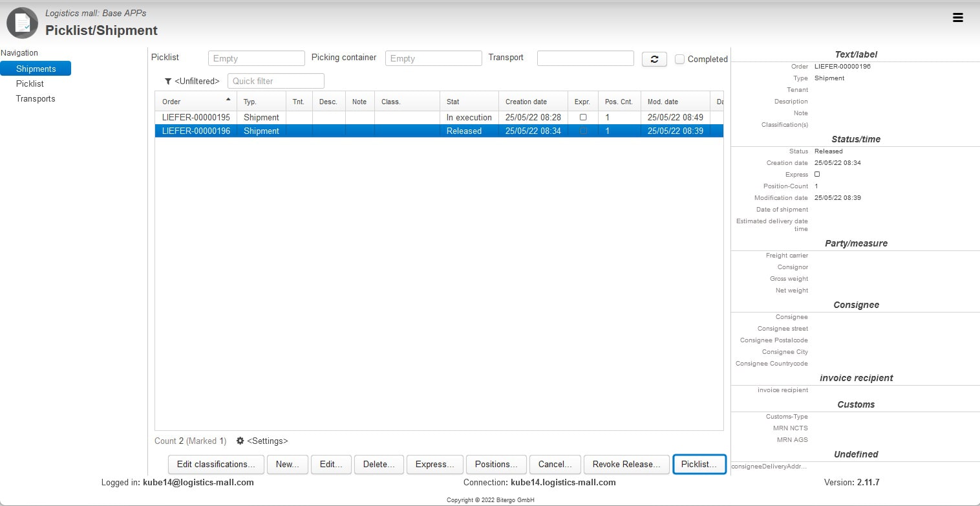This screenshot has height=506, width=980.
Task: Click the 'Consignee' section heading
Action: pos(856,305)
